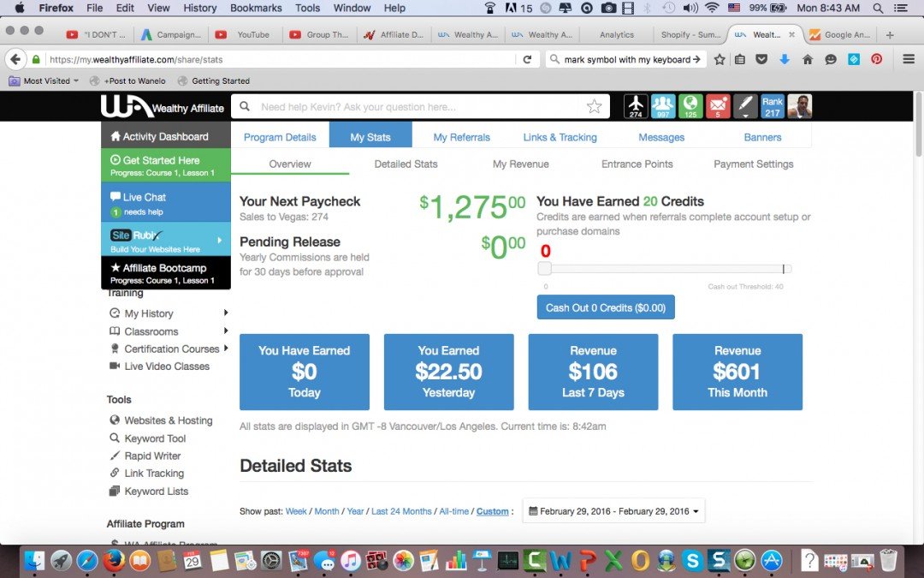
Task: Click Get Started Here button
Action: [166, 165]
